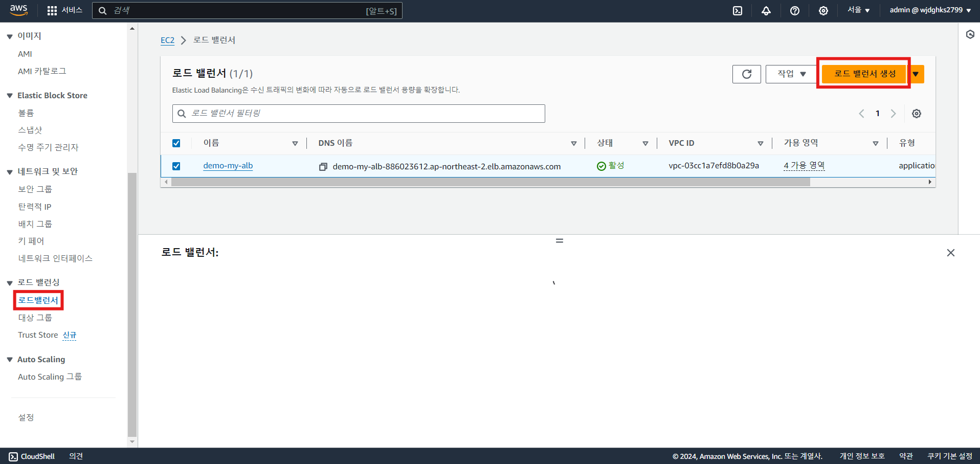
Task: Collapse the Elastic Block Store section
Action: pyautogui.click(x=10, y=96)
